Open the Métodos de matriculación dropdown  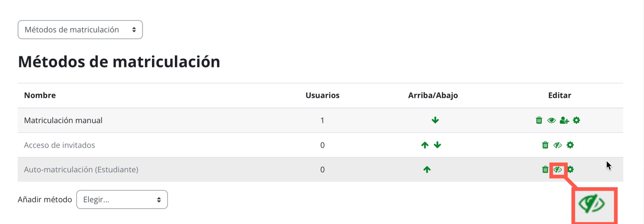[80, 30]
